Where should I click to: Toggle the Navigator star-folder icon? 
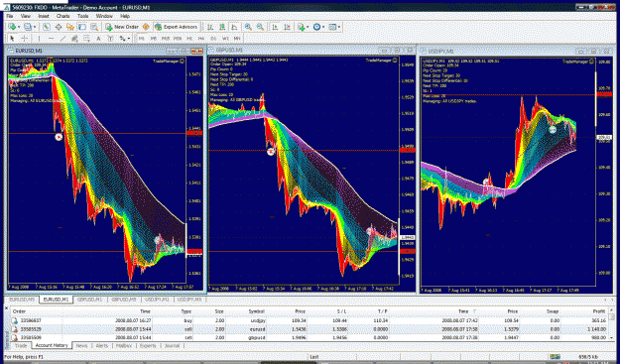click(x=70, y=27)
